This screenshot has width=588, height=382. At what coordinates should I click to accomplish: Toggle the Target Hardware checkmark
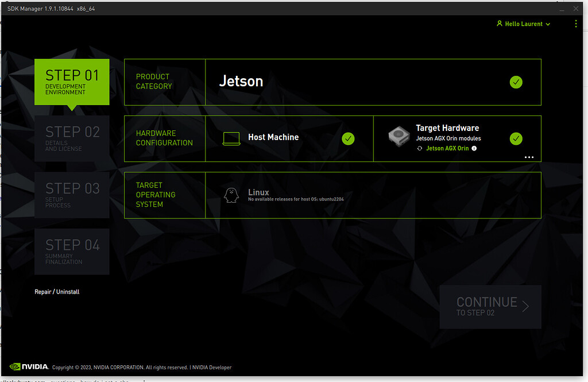point(516,138)
